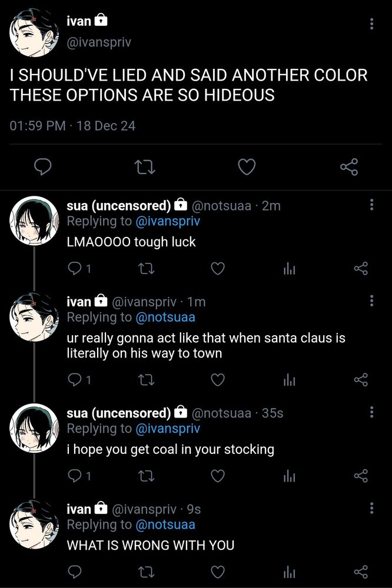Image resolution: width=392 pixels, height=588 pixels.
Task: Open ivan's avatar on main tweet
Action: [34, 33]
